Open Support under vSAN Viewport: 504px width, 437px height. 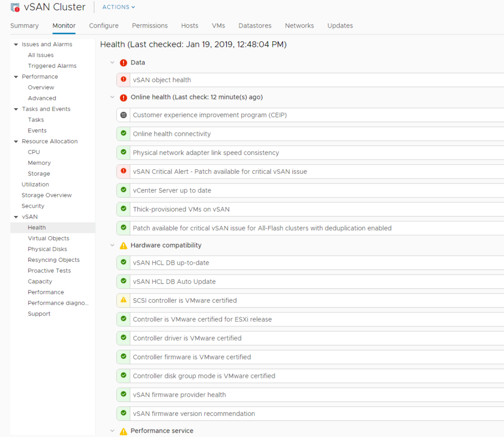39,314
